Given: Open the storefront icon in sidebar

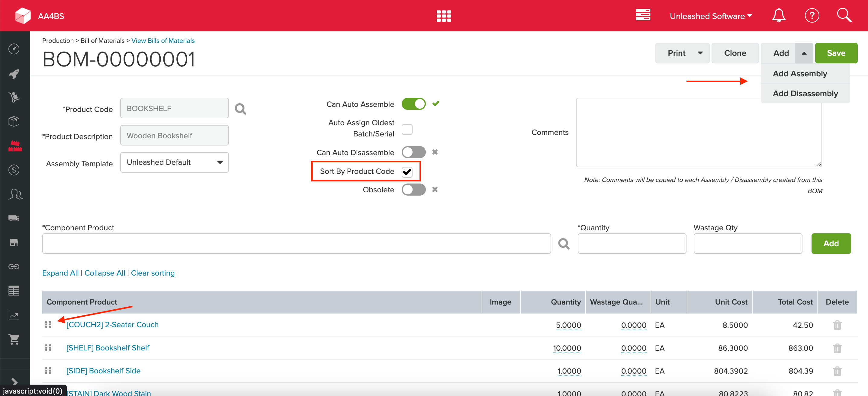Looking at the screenshot, I should (14, 242).
